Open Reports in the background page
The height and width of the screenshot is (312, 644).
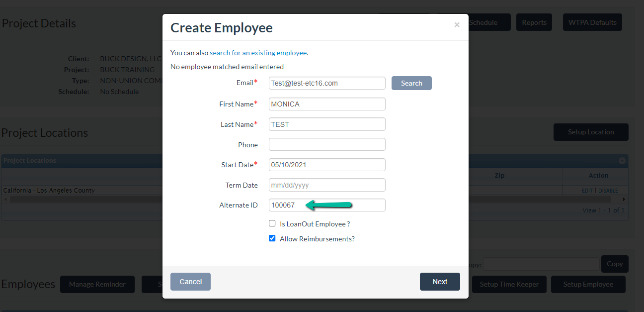[534, 22]
